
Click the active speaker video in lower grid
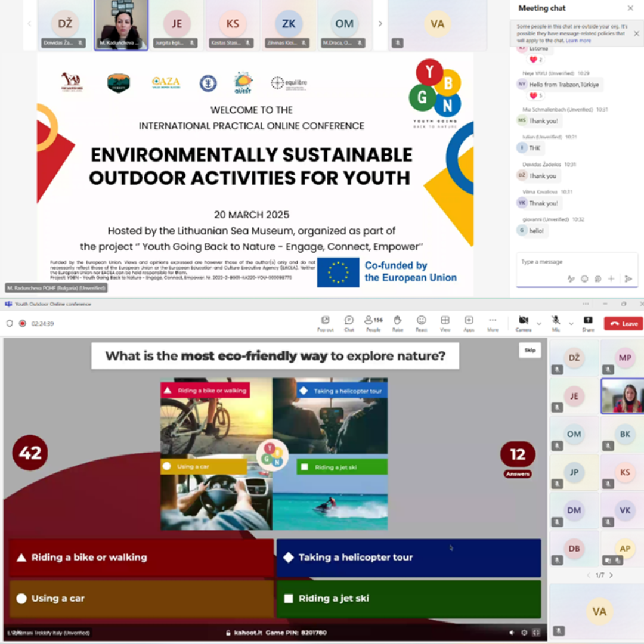tap(623, 396)
